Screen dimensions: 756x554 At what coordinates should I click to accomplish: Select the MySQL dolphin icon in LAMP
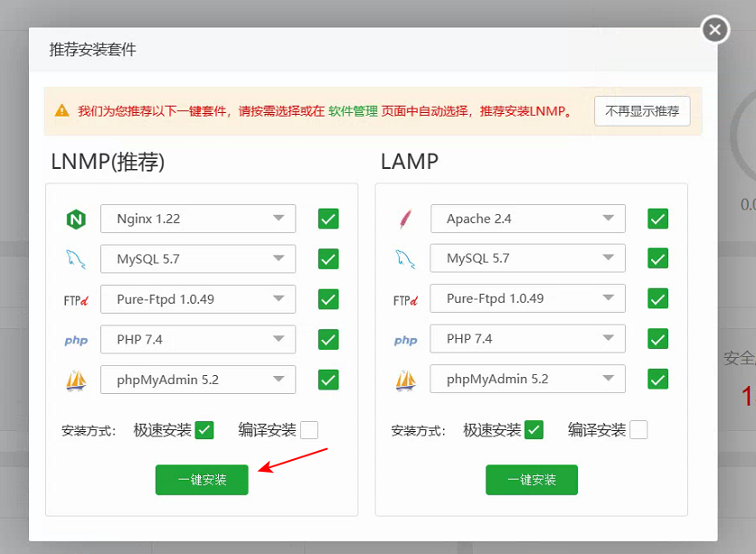point(407,258)
